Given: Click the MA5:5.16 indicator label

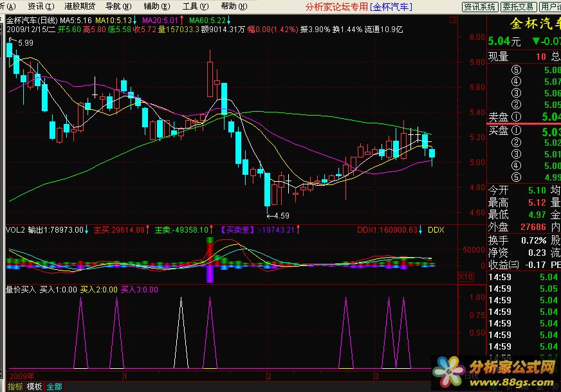Looking at the screenshot, I should point(76,21).
